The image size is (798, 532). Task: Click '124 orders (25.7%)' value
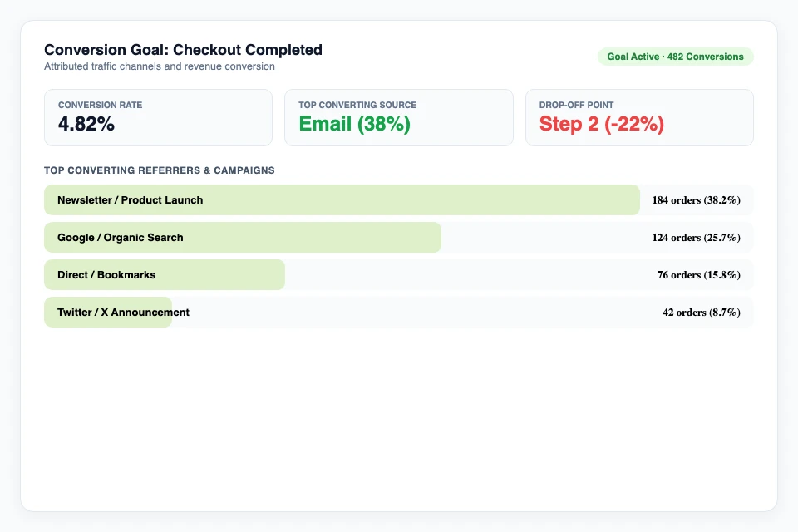(696, 237)
